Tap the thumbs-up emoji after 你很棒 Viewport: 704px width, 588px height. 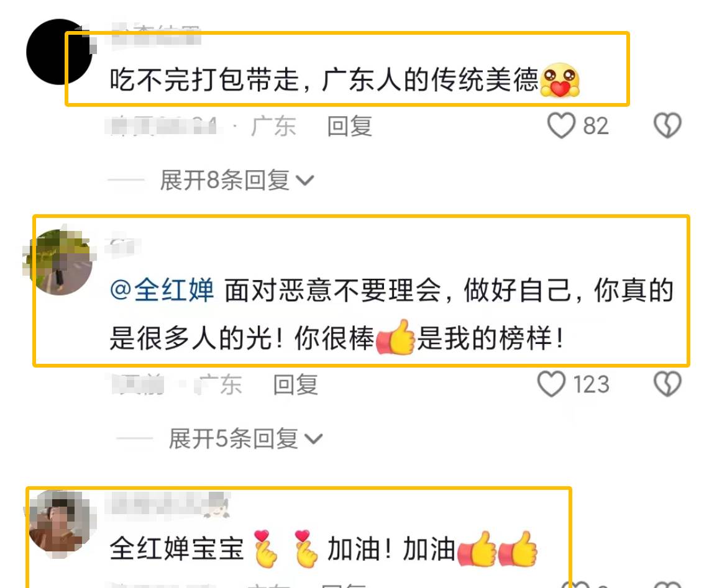click(395, 337)
